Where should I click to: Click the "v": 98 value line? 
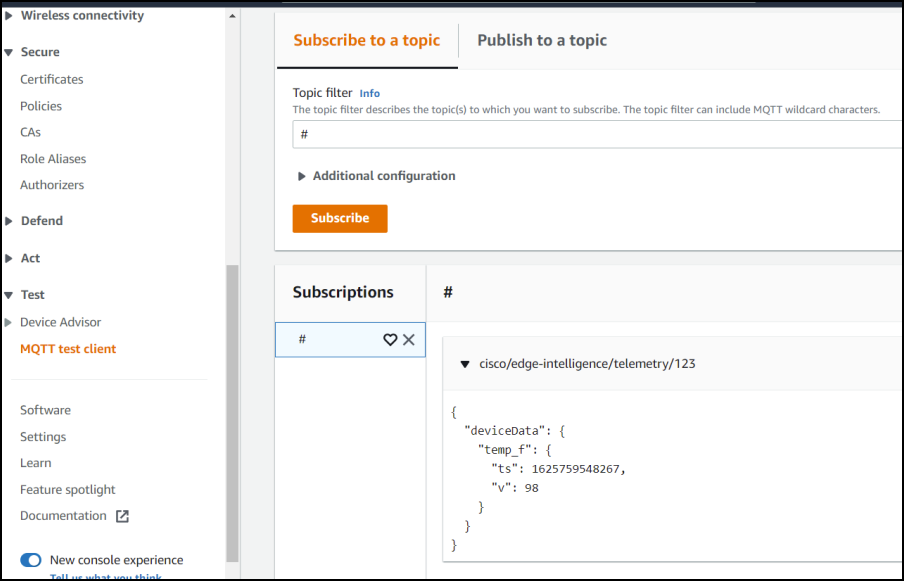[515, 488]
